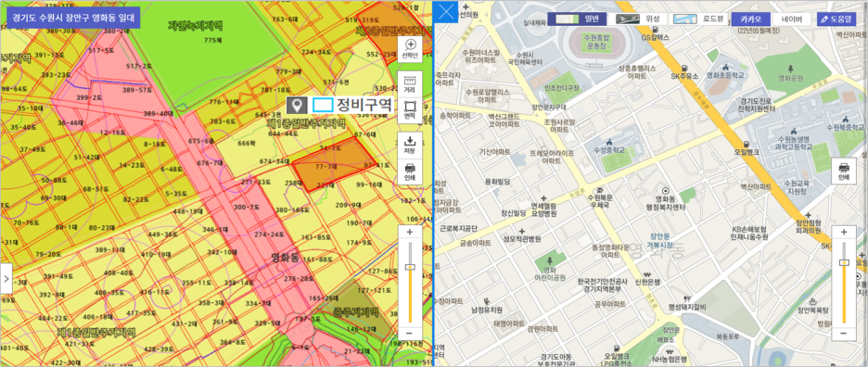868x367 pixels.
Task: Click the 정비구역 legend text
Action: click(364, 104)
